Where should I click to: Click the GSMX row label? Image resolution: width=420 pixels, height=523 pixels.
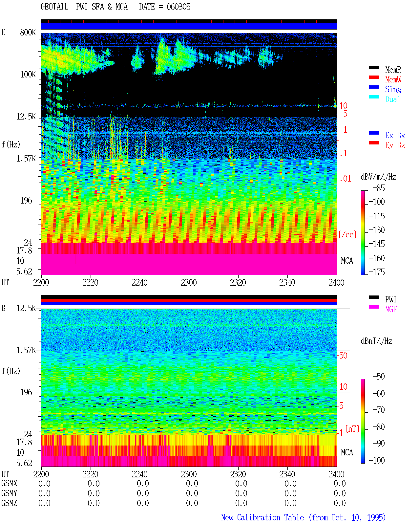9,483
